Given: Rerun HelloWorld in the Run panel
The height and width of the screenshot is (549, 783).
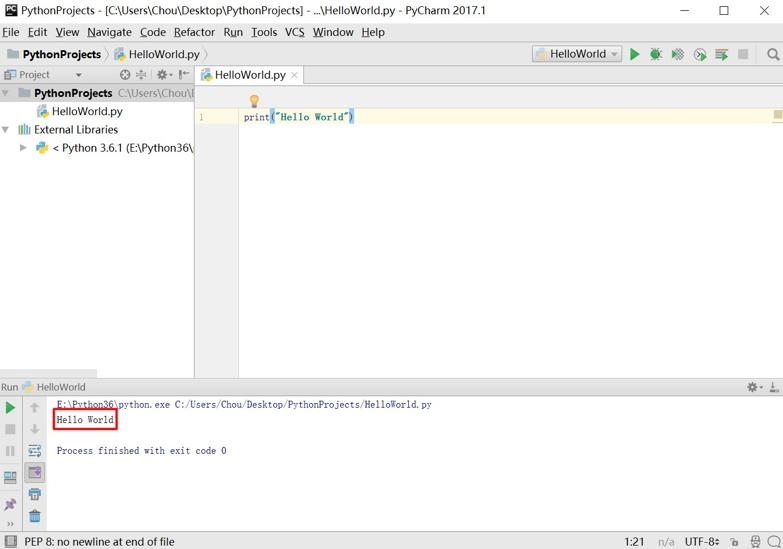Looking at the screenshot, I should tap(10, 408).
